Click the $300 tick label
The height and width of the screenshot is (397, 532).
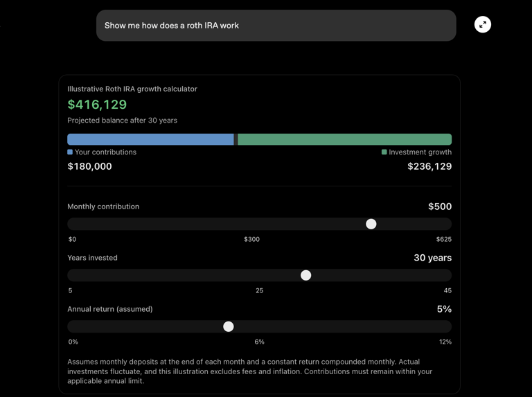pos(251,239)
